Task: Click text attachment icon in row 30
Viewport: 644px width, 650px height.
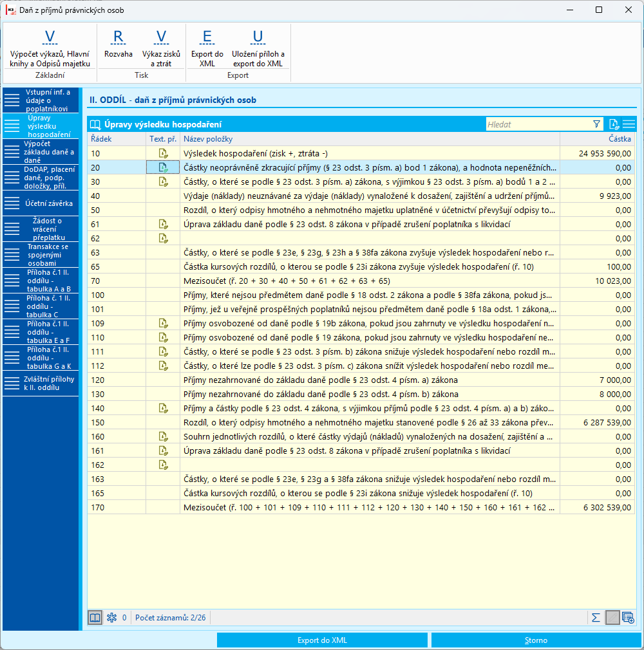Action: pos(163,181)
